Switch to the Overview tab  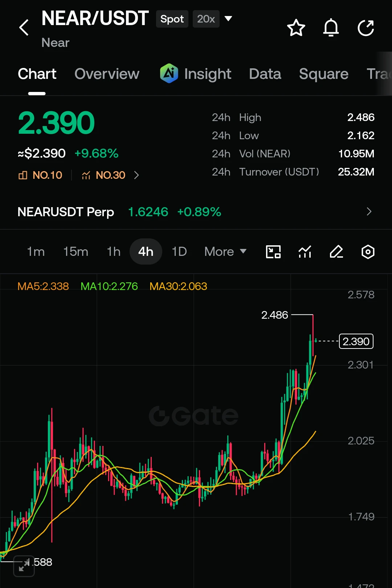(107, 74)
